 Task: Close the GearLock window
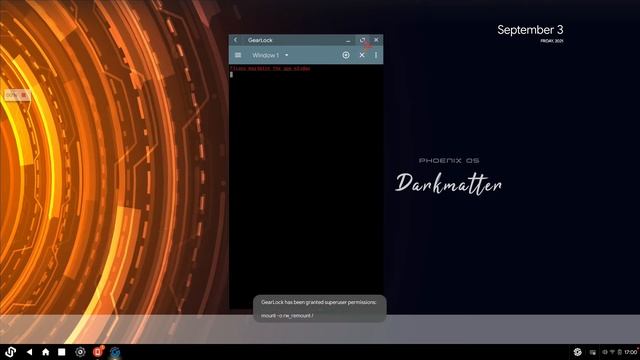[x=376, y=40]
